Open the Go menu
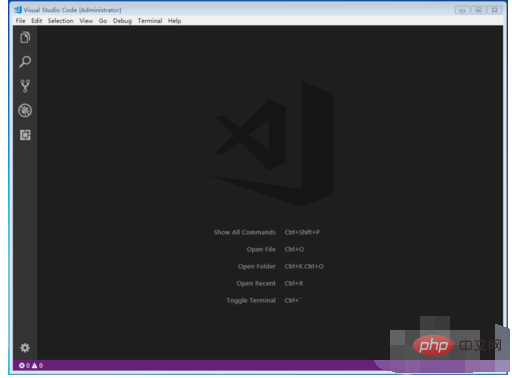This screenshot has width=512, height=378. [103, 21]
